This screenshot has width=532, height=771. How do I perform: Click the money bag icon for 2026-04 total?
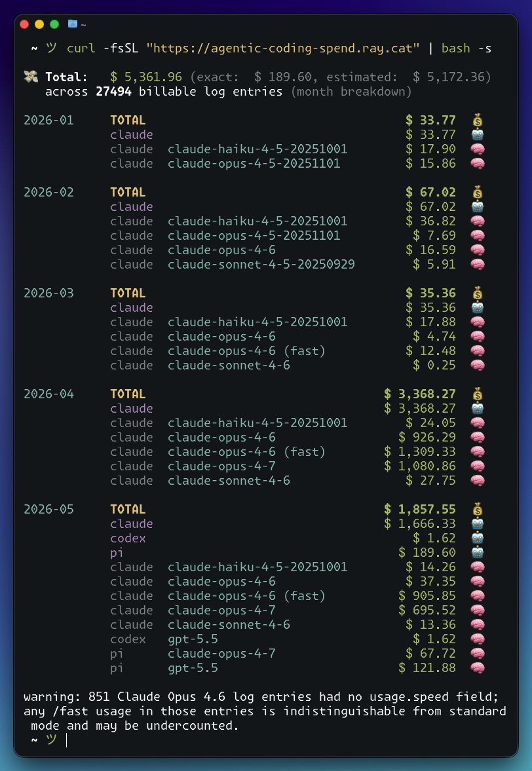pyautogui.click(x=478, y=394)
